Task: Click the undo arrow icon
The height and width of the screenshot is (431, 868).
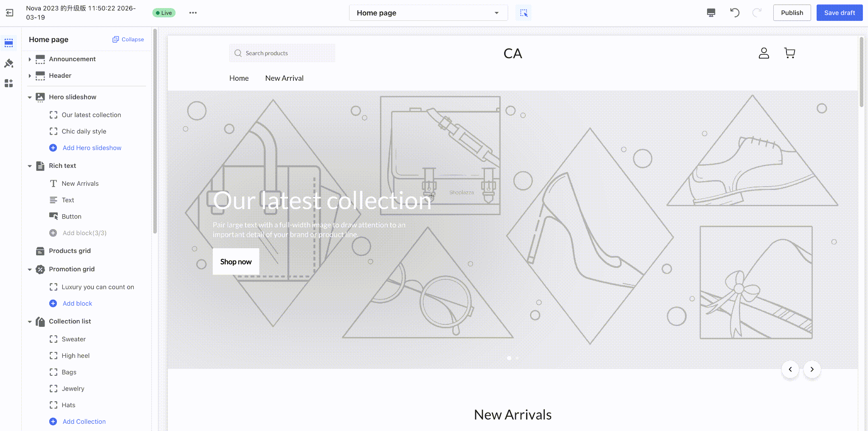Action: tap(735, 13)
